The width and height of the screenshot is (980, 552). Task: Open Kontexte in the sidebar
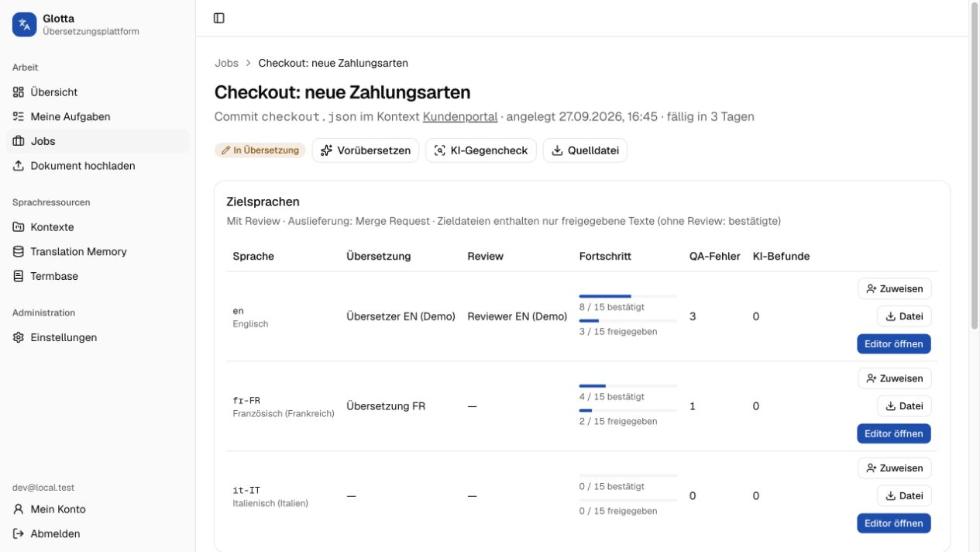pos(98,227)
